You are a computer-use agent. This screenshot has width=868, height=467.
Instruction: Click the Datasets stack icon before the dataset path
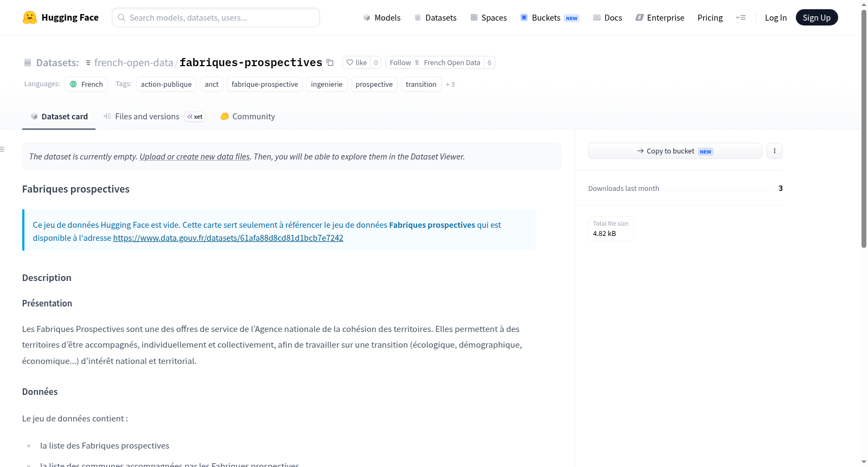pos(28,63)
